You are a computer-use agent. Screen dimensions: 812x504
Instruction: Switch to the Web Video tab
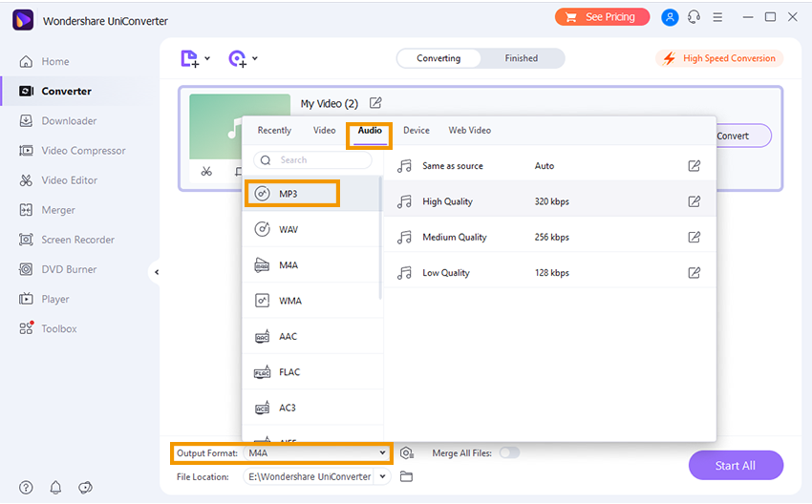[x=470, y=131]
